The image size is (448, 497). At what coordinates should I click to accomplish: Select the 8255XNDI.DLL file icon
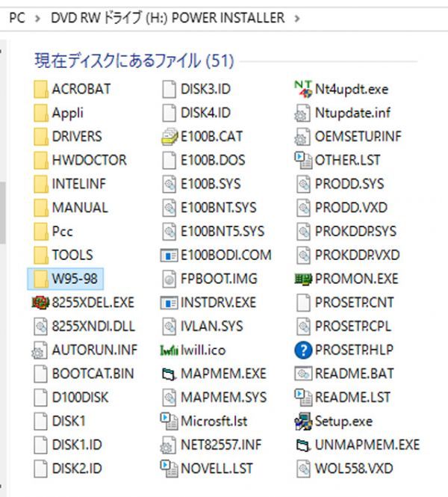coord(41,327)
